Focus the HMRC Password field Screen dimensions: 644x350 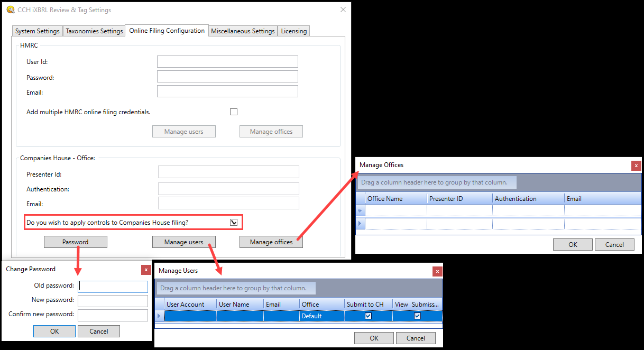227,77
